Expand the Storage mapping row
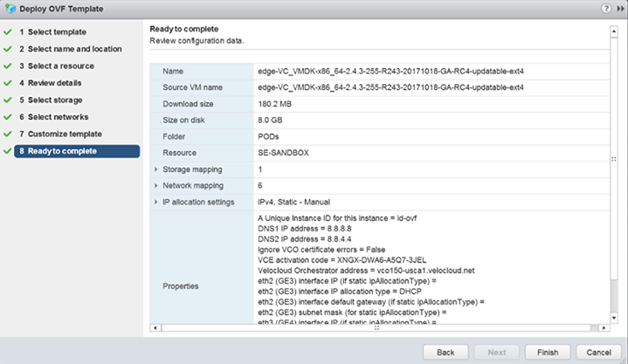 (x=156, y=169)
